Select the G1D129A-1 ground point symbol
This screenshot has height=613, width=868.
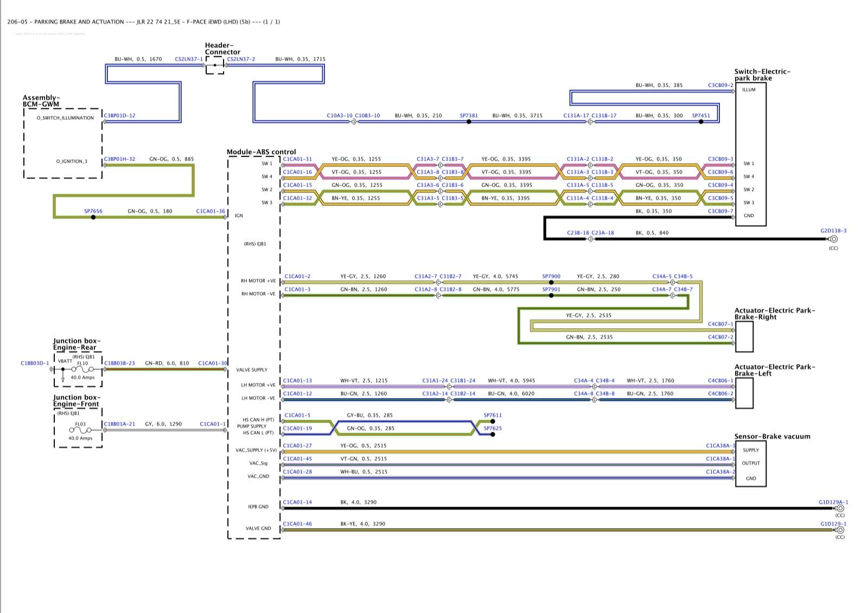pos(840,509)
